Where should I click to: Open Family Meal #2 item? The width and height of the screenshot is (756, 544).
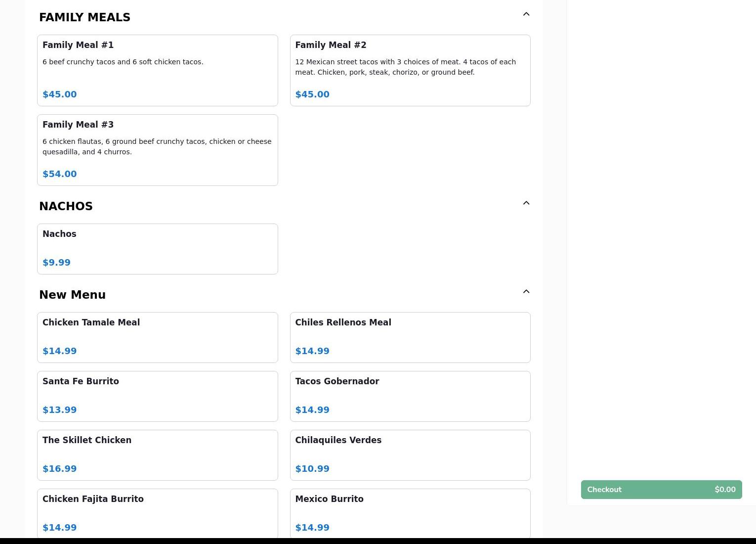[410, 70]
